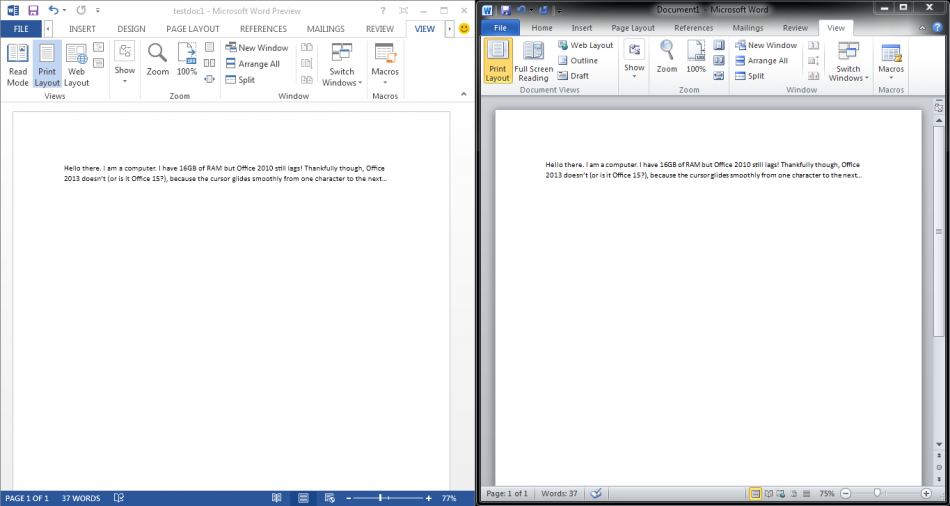Click Undo in Word 2013 quick access toolbar

pos(53,10)
